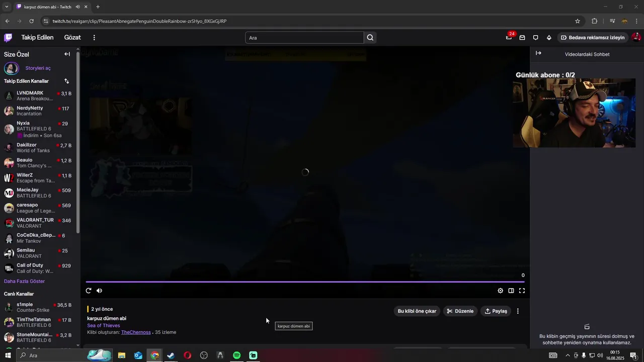
Task: Bookmark this page with the star icon
Action: tap(578, 21)
